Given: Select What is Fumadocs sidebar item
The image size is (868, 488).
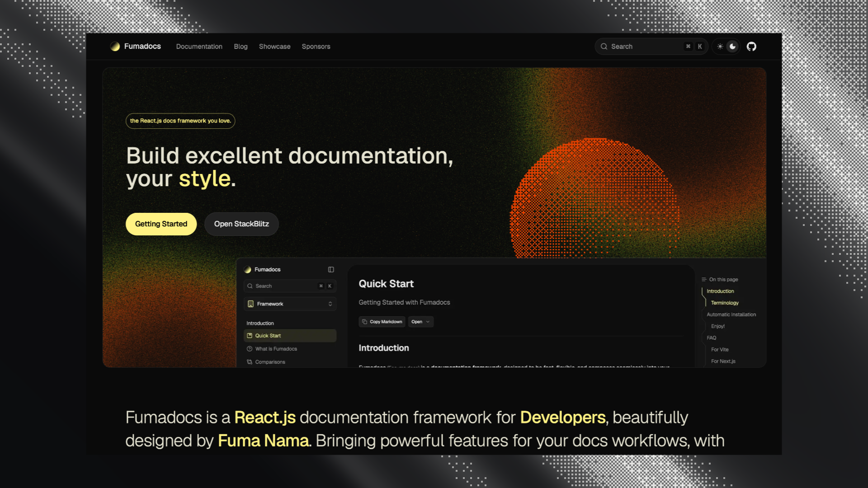Looking at the screenshot, I should click(x=290, y=349).
